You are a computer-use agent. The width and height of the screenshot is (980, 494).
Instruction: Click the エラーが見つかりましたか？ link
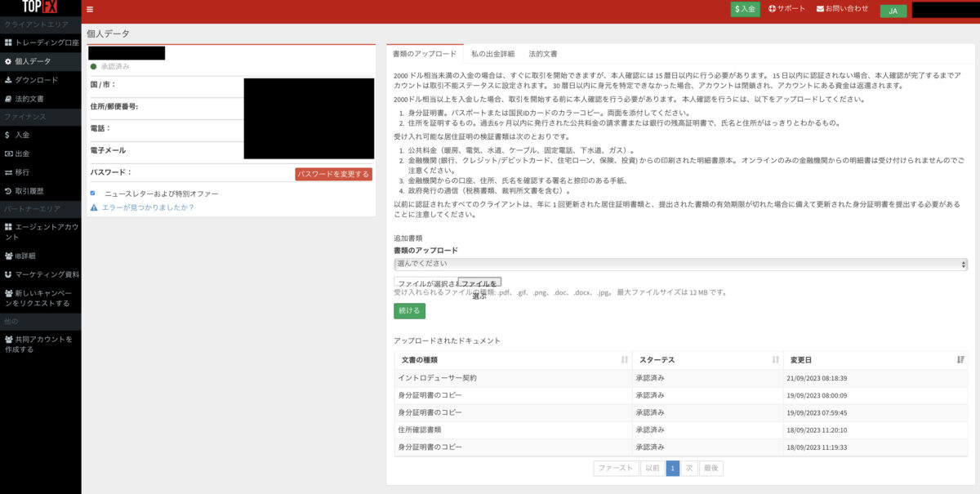(147, 208)
